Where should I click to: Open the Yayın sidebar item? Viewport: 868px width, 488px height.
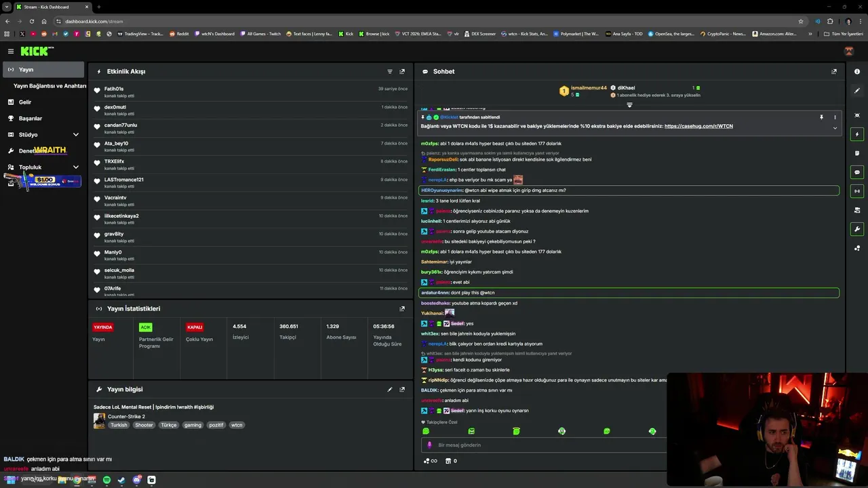(43, 69)
